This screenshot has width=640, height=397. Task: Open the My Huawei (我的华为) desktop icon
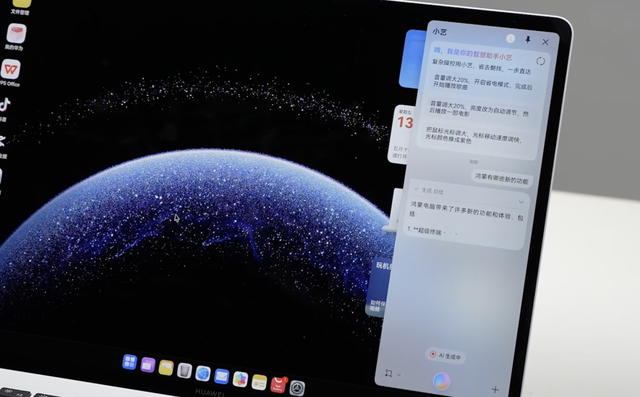click(x=16, y=33)
